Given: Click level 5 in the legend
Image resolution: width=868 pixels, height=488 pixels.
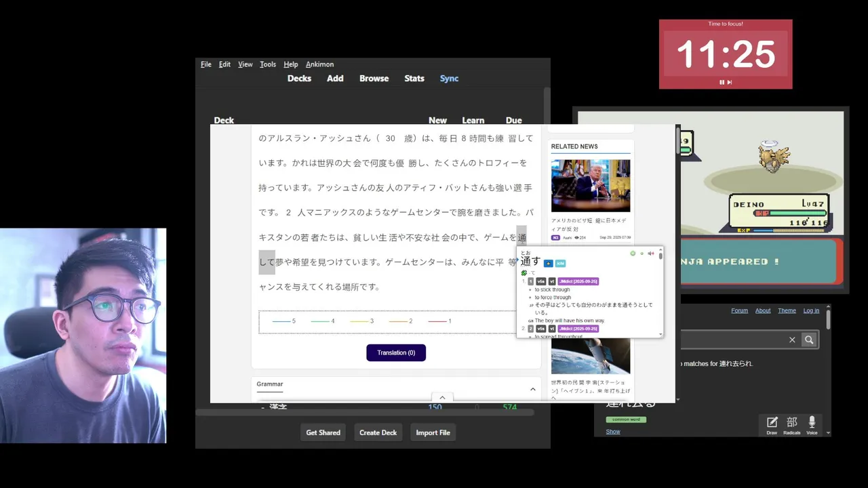Looking at the screenshot, I should coord(284,321).
